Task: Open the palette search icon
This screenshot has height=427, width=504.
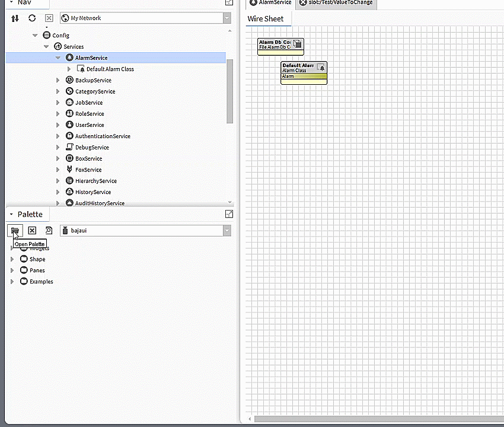Action: coord(49,230)
